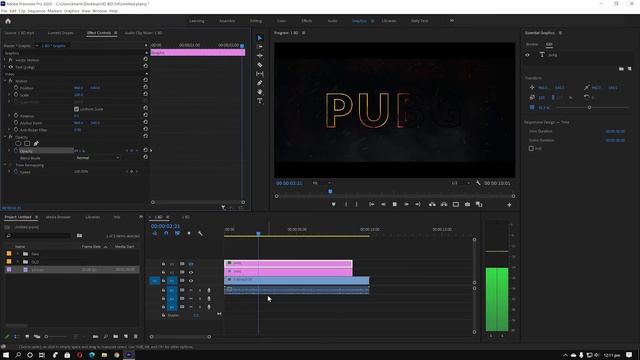Open the File menu
Image resolution: width=640 pixels, height=360 pixels.
(x=4, y=11)
